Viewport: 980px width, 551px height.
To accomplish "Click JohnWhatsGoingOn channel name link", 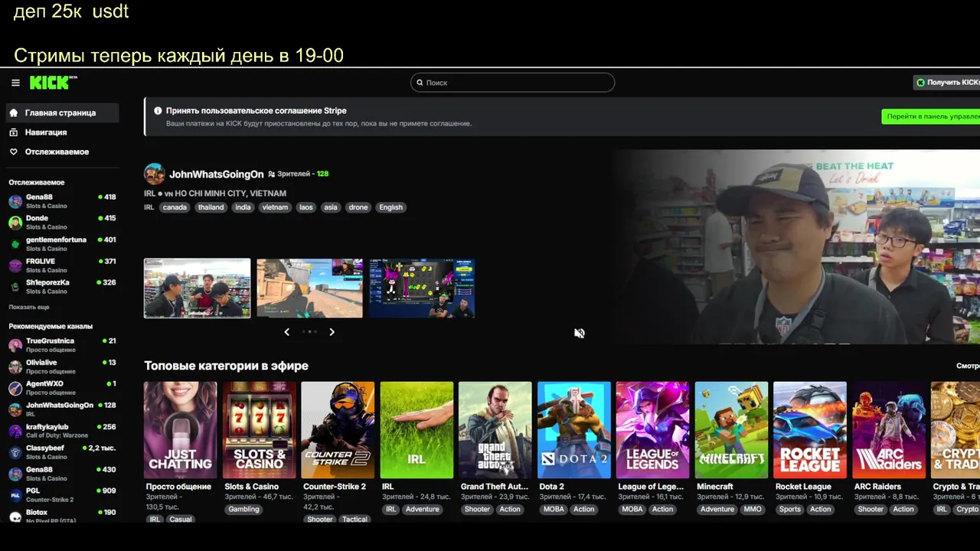I will (x=217, y=174).
